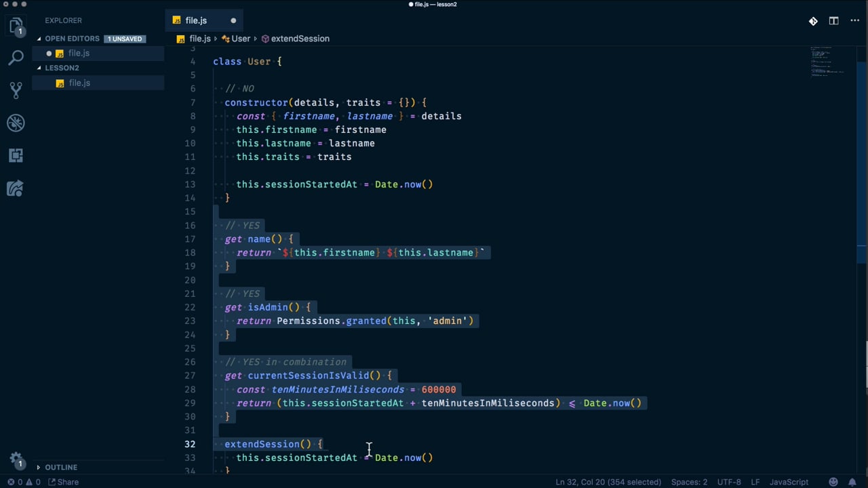This screenshot has height=488, width=868.
Task: Click the extendSession breadcrumb
Action: (x=300, y=39)
